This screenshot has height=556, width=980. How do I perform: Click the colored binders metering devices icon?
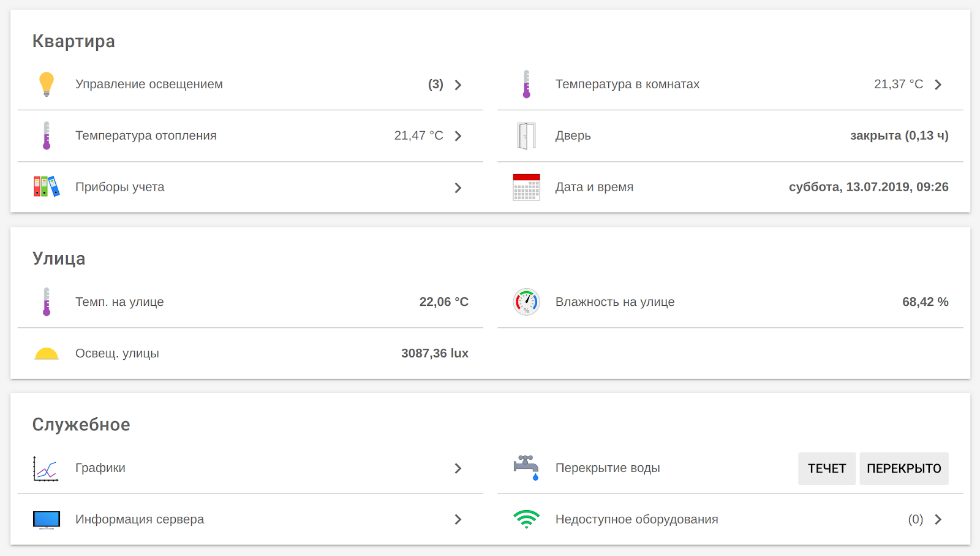[x=47, y=186]
